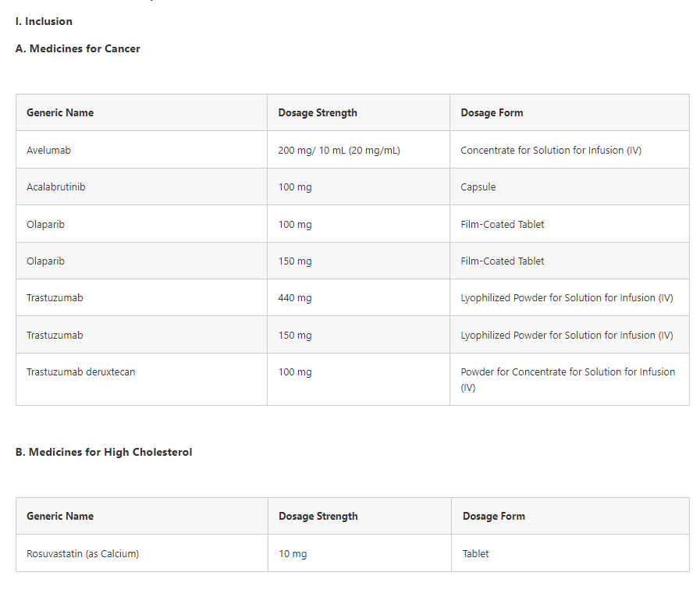Select the Tablet cell in cholesterol table
The width and height of the screenshot is (700, 597).
pos(476,554)
